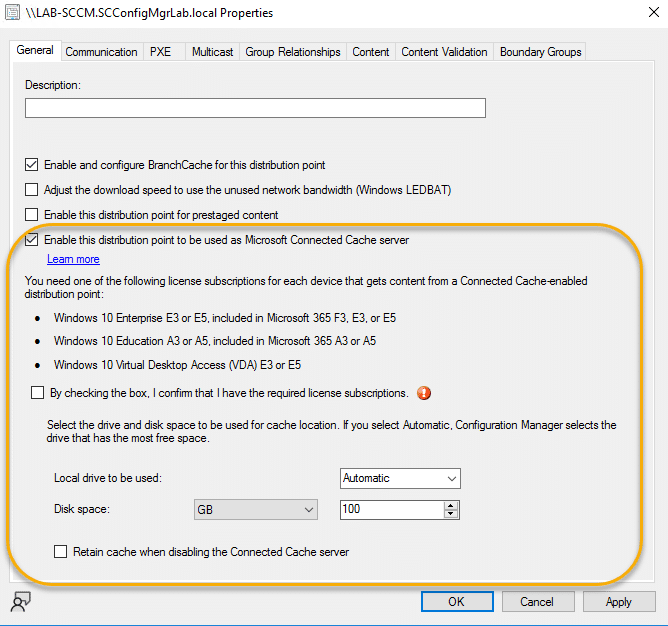Uncheck Enable and configure BranchCache checkbox
Screen dimensions: 668x626
[x=32, y=164]
